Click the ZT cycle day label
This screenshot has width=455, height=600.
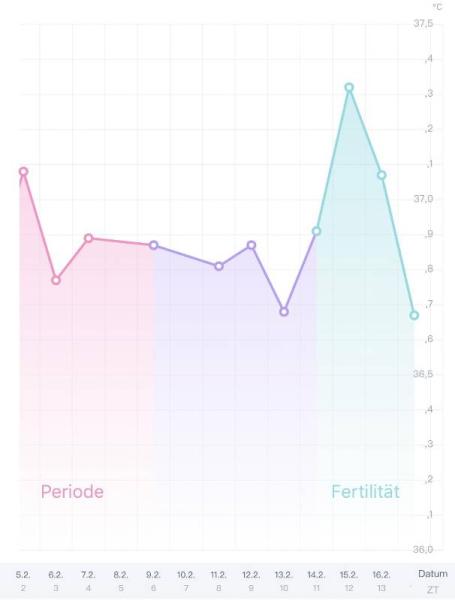tap(433, 590)
